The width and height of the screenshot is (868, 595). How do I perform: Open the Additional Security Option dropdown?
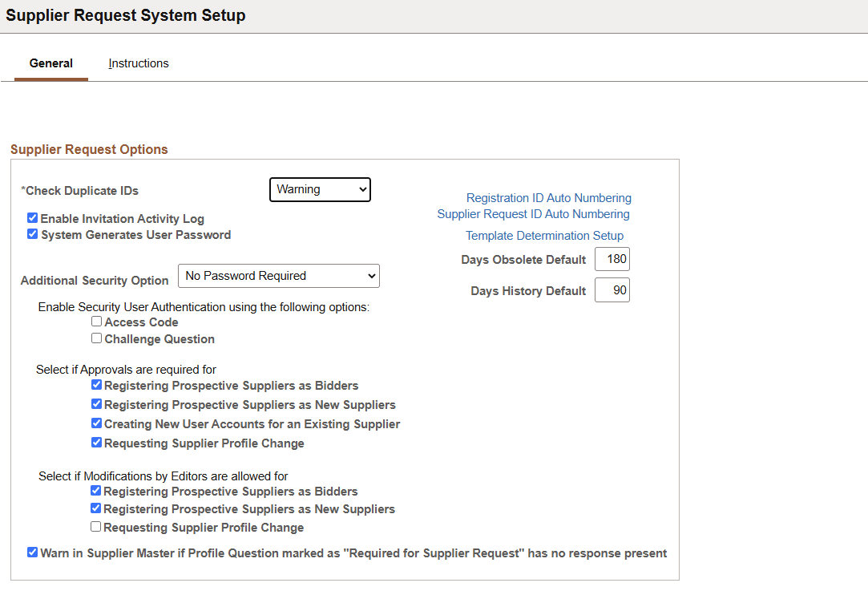[x=278, y=275]
